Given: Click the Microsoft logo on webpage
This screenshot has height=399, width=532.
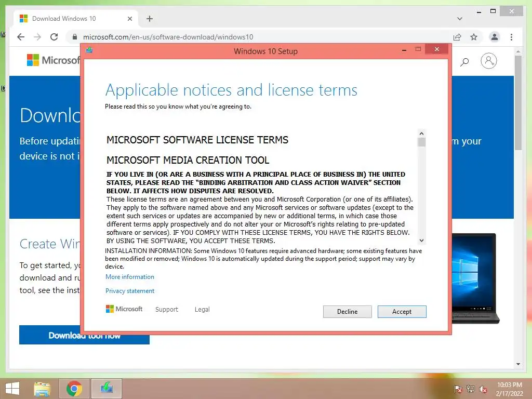Looking at the screenshot, I should (x=53, y=60).
